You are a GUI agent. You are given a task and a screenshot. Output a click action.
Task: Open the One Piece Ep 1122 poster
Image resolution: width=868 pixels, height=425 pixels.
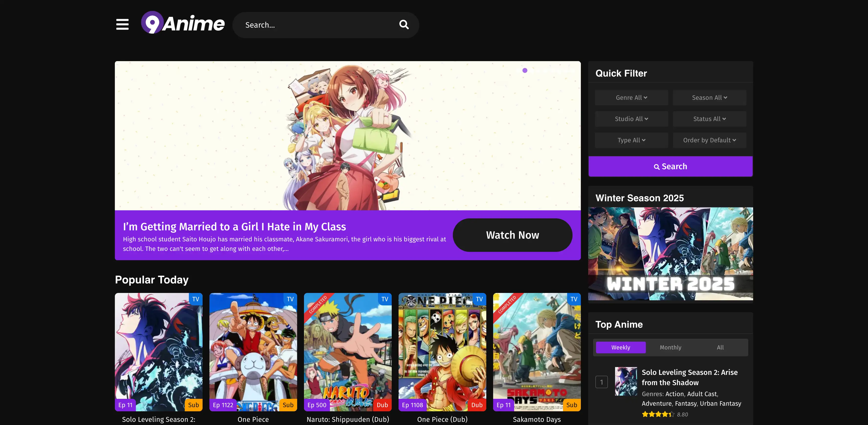click(x=253, y=352)
